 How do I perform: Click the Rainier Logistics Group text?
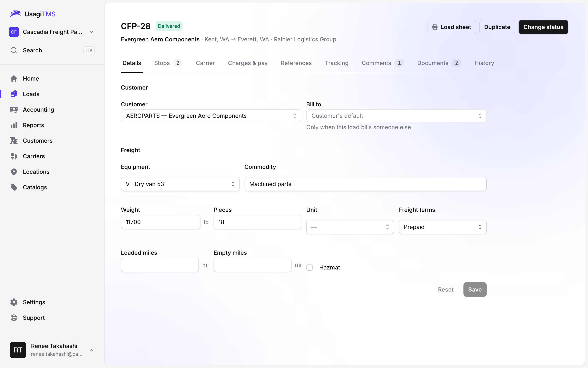pos(305,39)
